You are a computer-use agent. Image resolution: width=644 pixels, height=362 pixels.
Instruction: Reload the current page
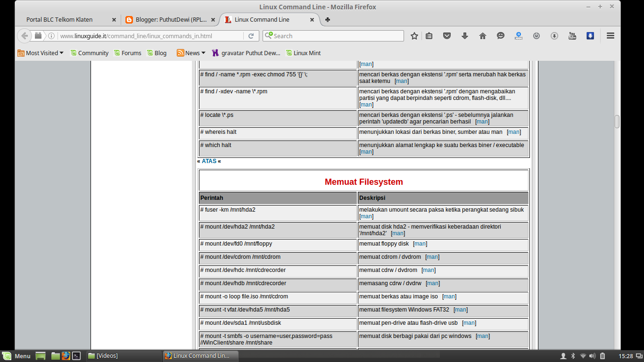(251, 36)
